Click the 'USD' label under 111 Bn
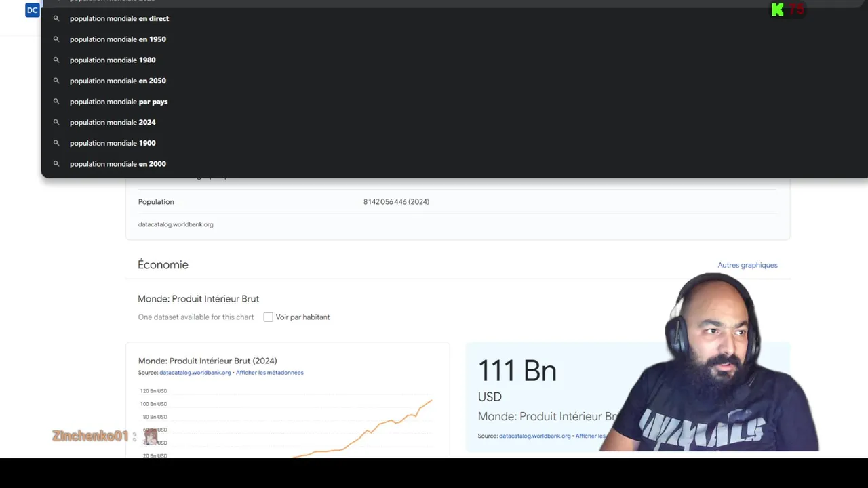 [490, 397]
